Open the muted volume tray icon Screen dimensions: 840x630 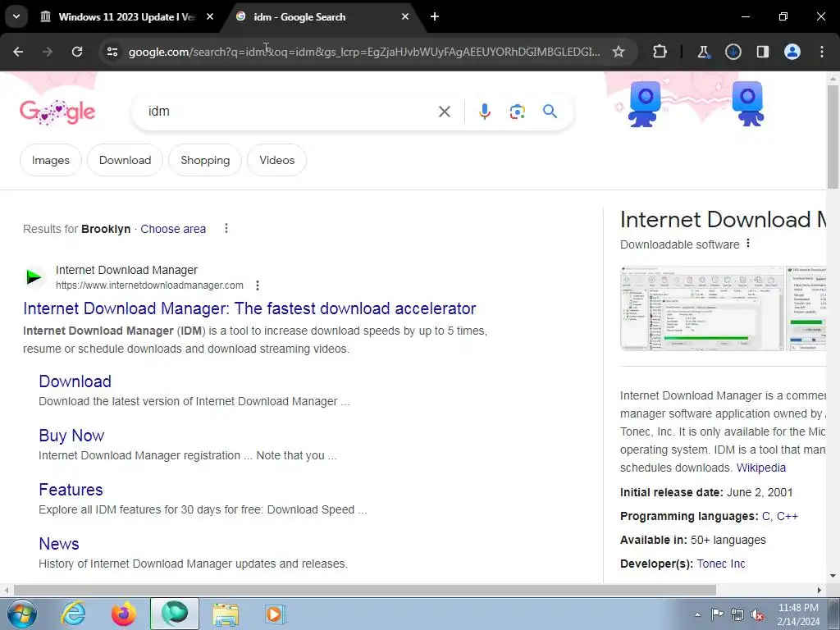tap(757, 615)
